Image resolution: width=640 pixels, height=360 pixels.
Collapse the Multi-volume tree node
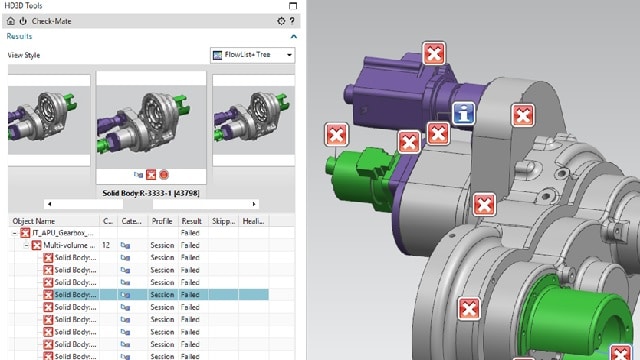pyautogui.click(x=26, y=245)
